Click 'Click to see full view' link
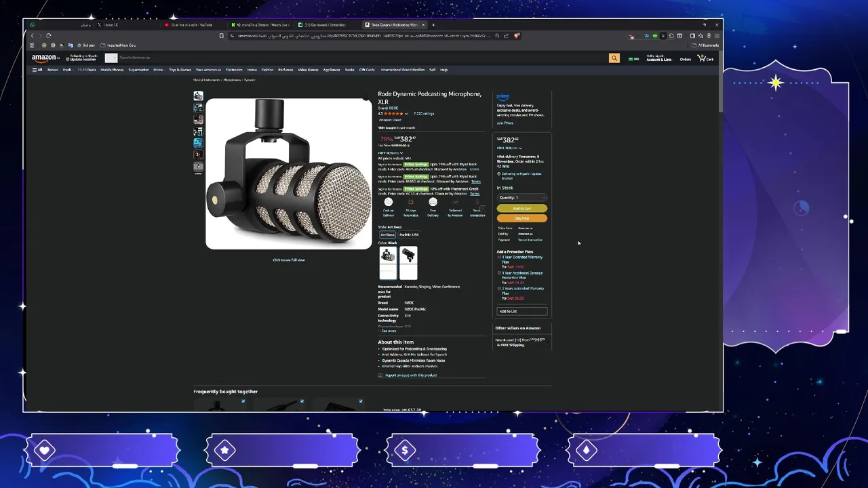Viewport: 868px width, 488px height. 289,260
